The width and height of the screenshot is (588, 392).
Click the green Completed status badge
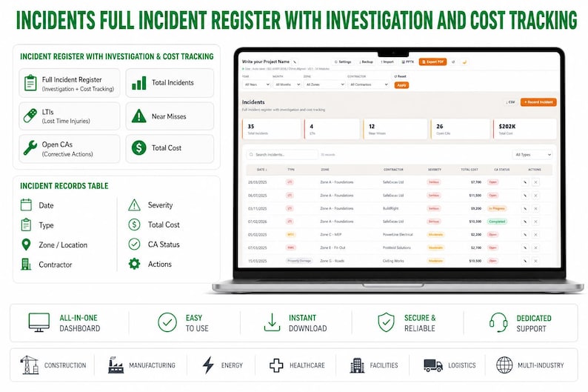point(497,222)
